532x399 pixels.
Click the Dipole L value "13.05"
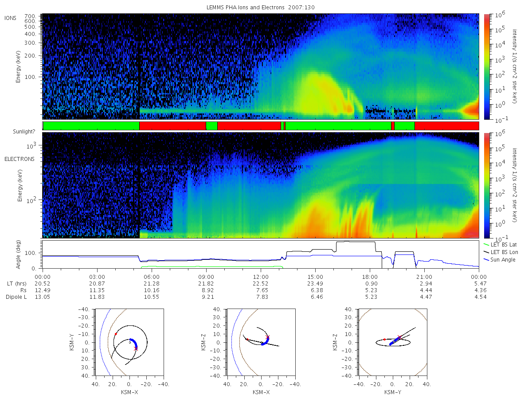(43, 297)
